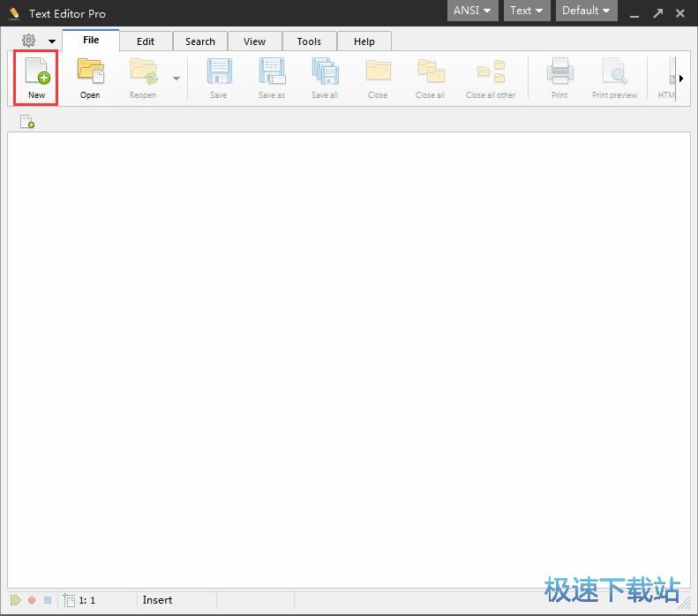Click the small new document icon above editor
The width and height of the screenshot is (698, 616).
click(27, 123)
